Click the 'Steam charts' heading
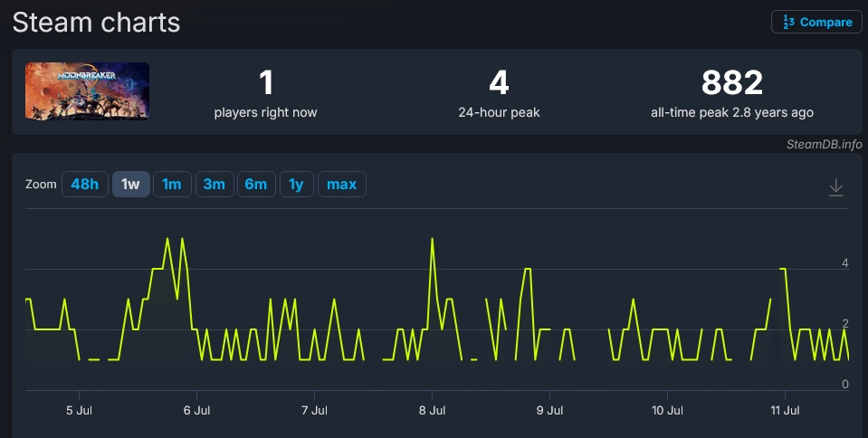Screen dimensions: 868x438 click(x=96, y=23)
